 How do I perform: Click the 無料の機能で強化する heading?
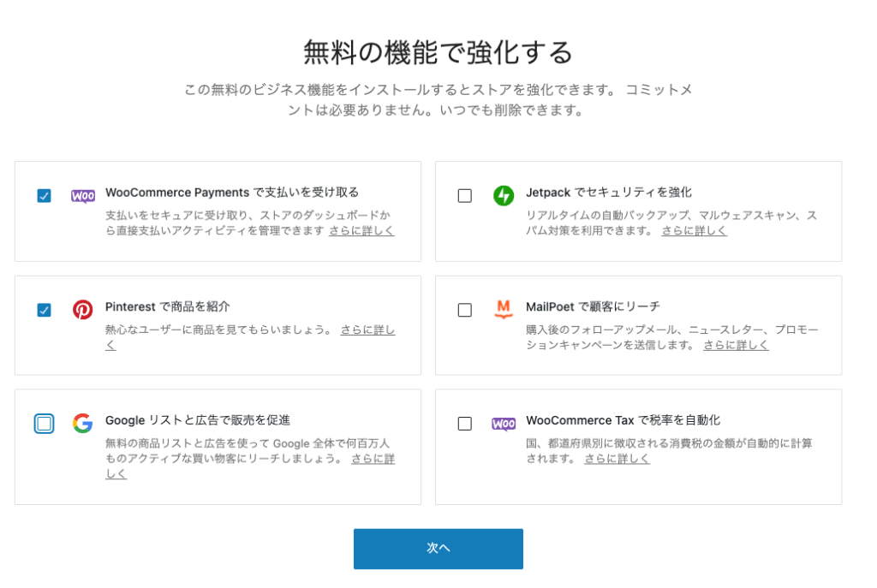(438, 52)
